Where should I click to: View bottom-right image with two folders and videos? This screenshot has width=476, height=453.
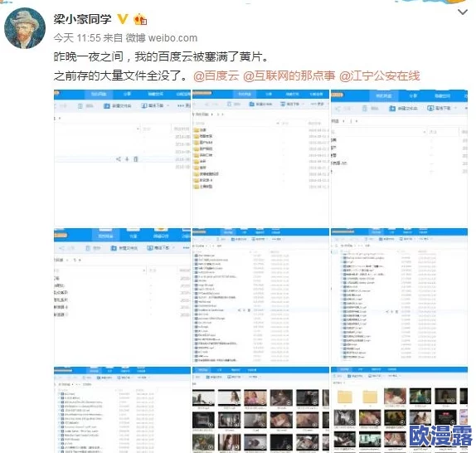tap(399, 410)
